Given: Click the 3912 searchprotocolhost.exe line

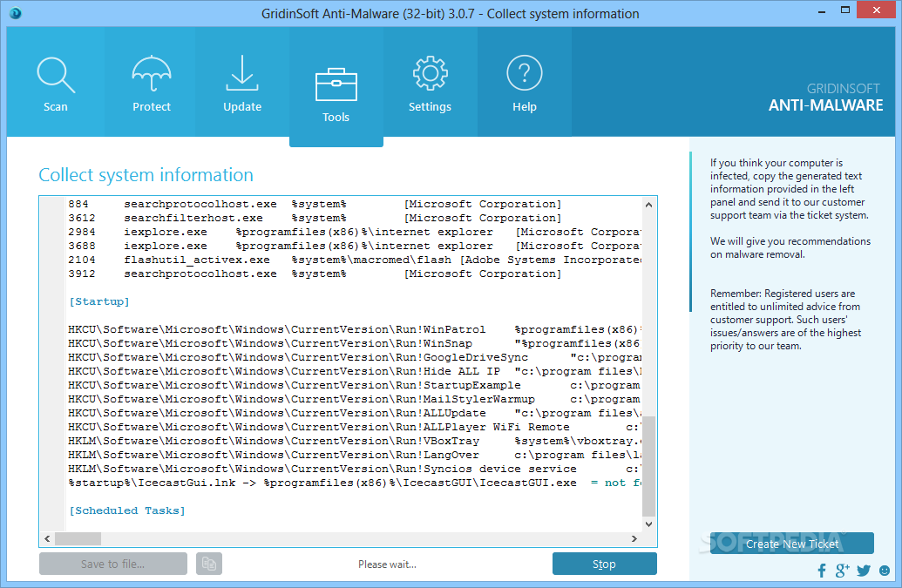Looking at the screenshot, I should [x=315, y=274].
